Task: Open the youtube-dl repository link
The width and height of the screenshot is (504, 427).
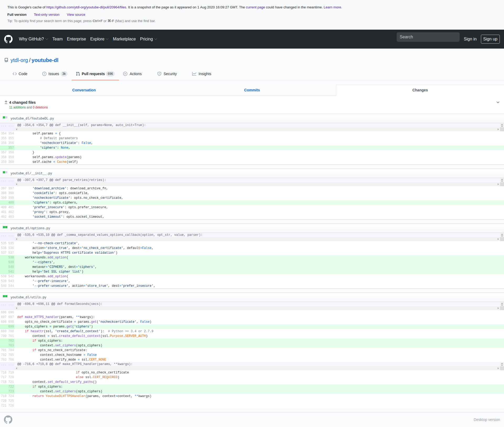Action: coord(45,60)
